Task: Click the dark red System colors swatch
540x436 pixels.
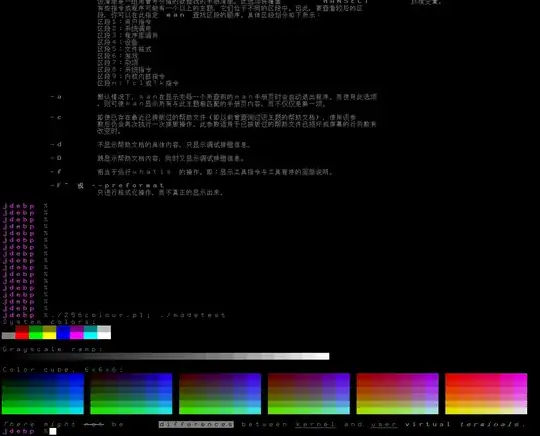Action: [x=22, y=329]
